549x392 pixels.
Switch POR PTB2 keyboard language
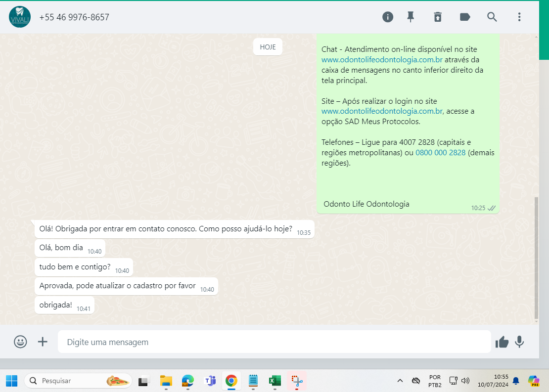click(435, 381)
